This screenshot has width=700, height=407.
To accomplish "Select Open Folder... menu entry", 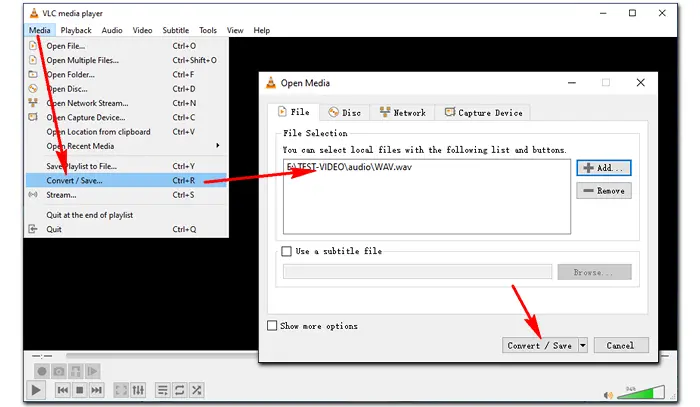I will click(126, 75).
